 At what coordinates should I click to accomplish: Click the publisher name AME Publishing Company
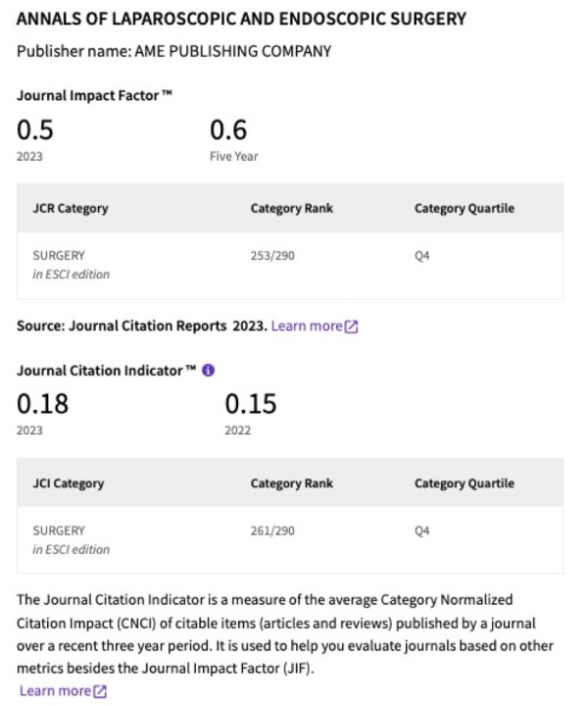pos(233,51)
